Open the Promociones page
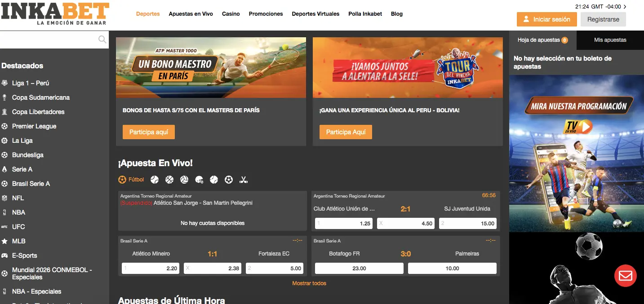Viewport: 644px width, 304px height. point(266,14)
